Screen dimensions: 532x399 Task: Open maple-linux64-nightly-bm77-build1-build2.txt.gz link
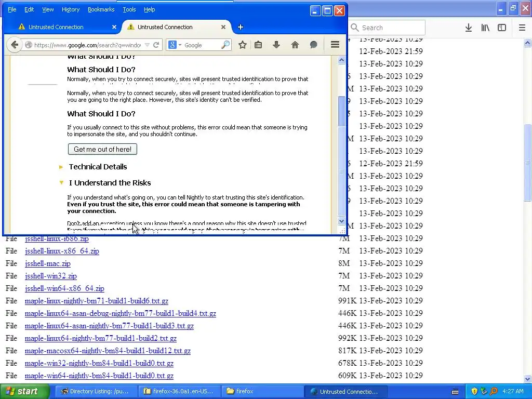click(x=100, y=338)
